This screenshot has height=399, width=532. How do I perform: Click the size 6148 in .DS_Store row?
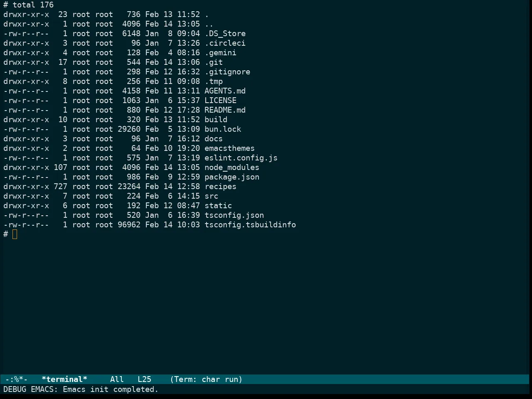point(131,34)
